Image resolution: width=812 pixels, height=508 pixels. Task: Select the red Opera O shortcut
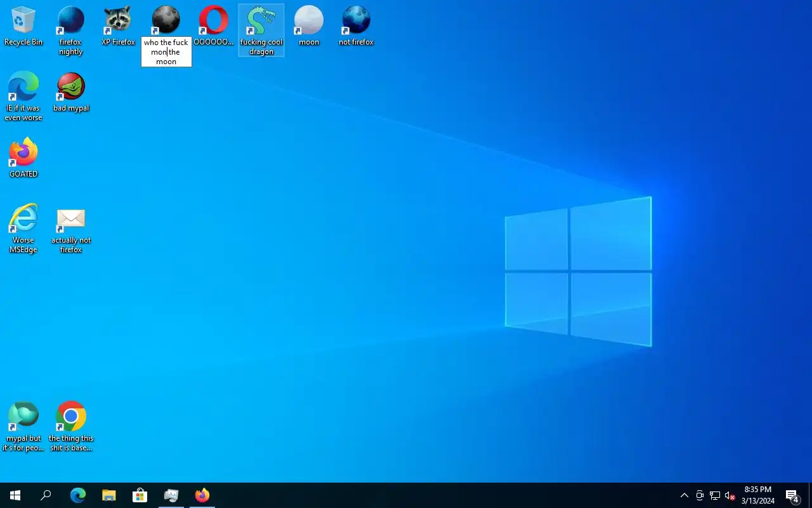(214, 20)
